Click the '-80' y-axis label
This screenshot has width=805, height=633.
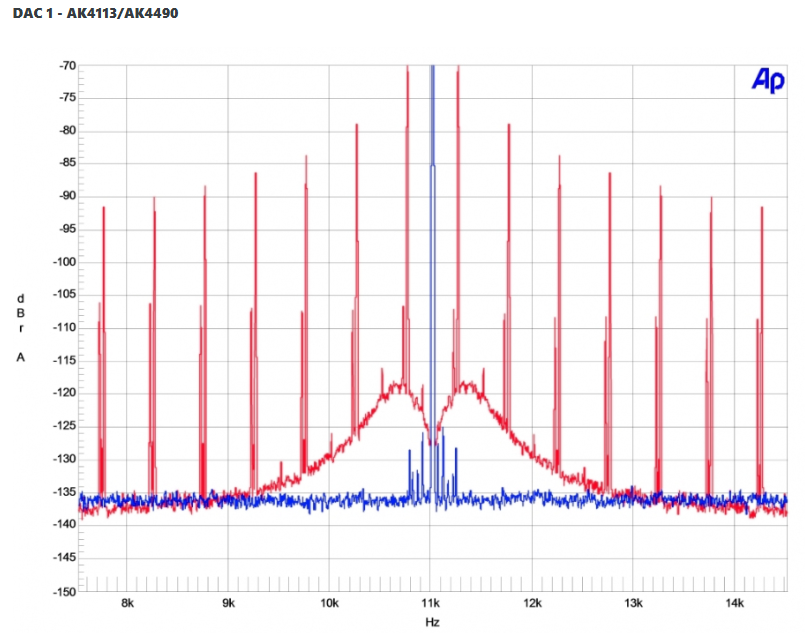[67, 130]
